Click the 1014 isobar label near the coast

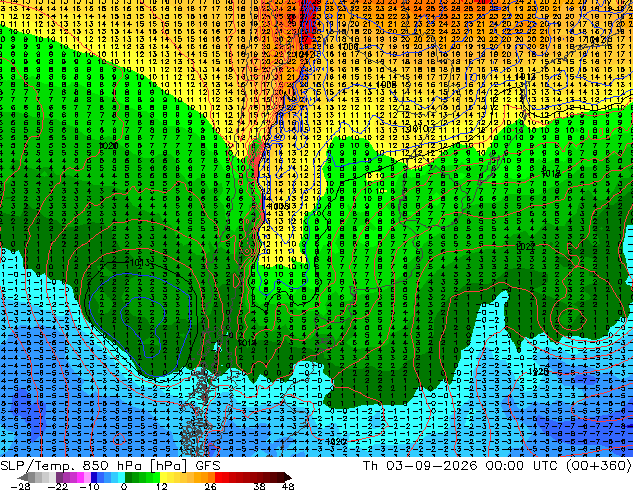247,343
